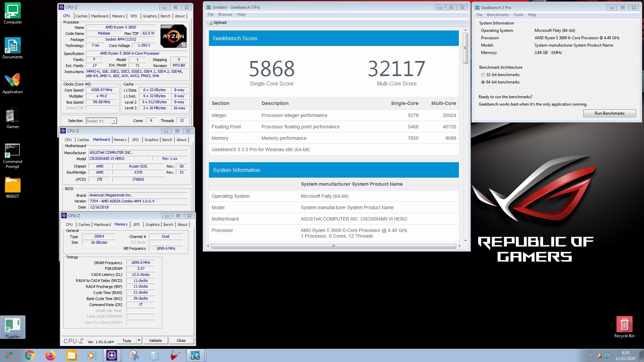Select 64-bit benchmarks radio button
This screenshot has width=644, height=362.
tap(483, 82)
